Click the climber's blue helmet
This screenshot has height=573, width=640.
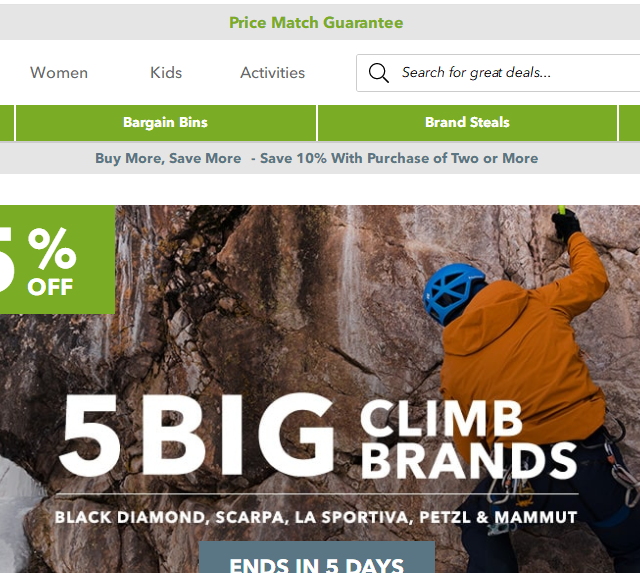pyautogui.click(x=453, y=293)
